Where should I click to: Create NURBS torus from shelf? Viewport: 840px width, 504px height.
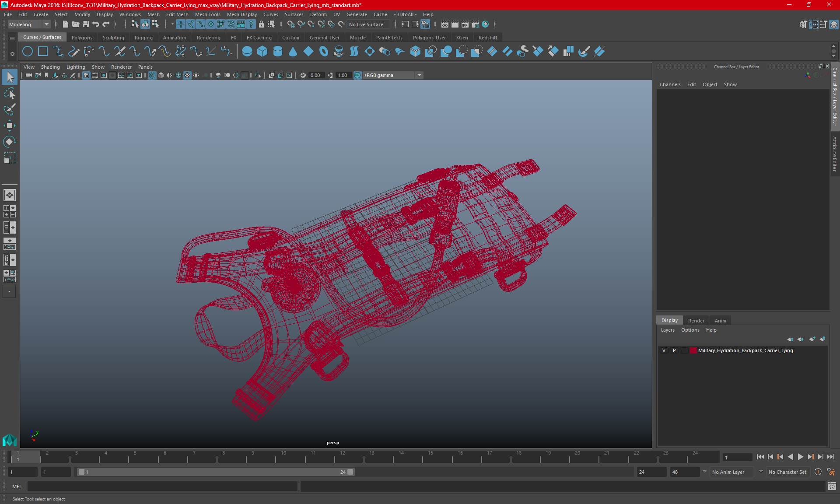pos(324,52)
